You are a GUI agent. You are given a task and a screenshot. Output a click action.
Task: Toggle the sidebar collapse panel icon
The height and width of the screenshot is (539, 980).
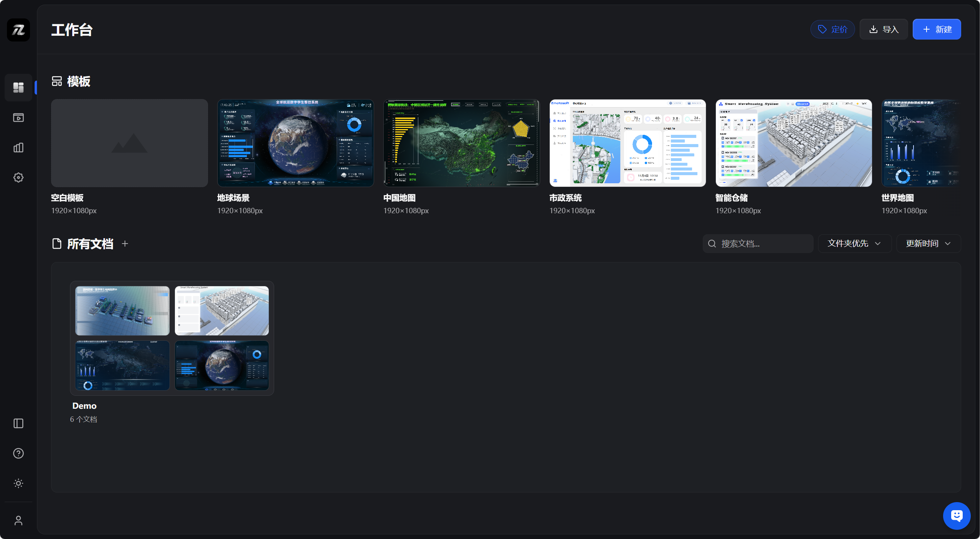[x=18, y=423]
